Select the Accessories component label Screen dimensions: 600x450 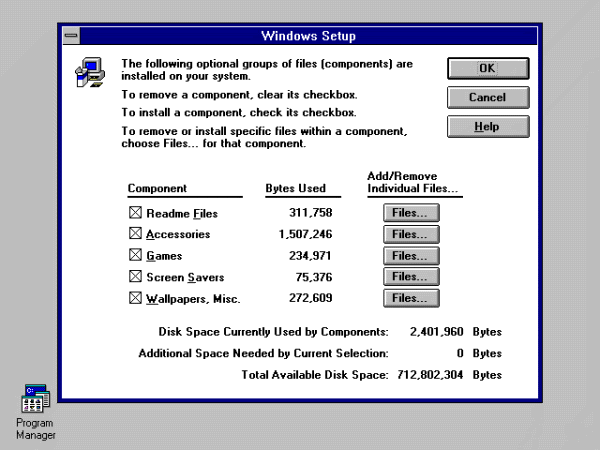click(x=178, y=234)
